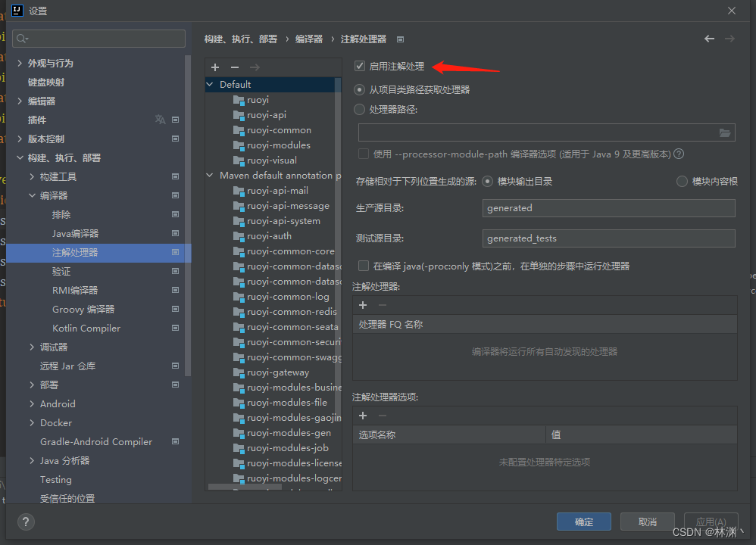Image resolution: width=756 pixels, height=545 pixels.
Task: Expand 调试器 subgroup
Action: click(x=32, y=347)
